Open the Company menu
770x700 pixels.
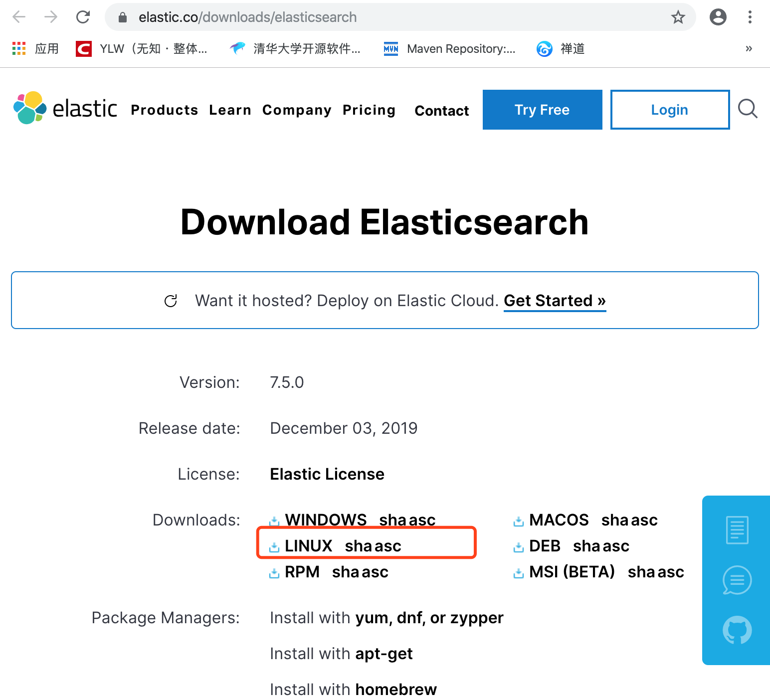click(x=297, y=110)
